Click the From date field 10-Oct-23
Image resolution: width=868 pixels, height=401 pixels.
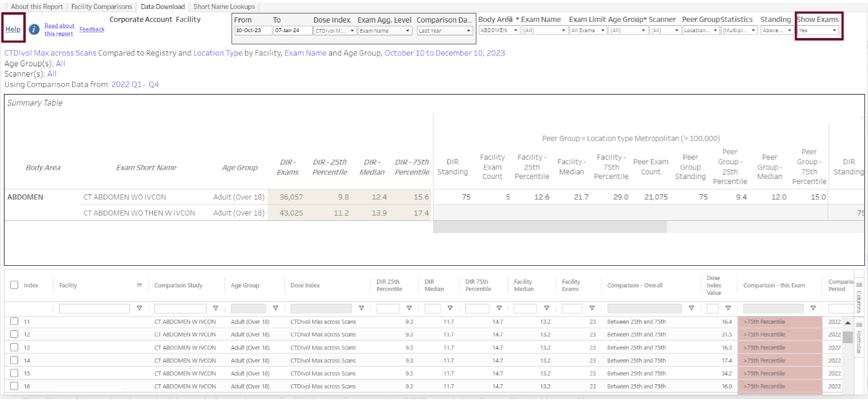pos(252,31)
